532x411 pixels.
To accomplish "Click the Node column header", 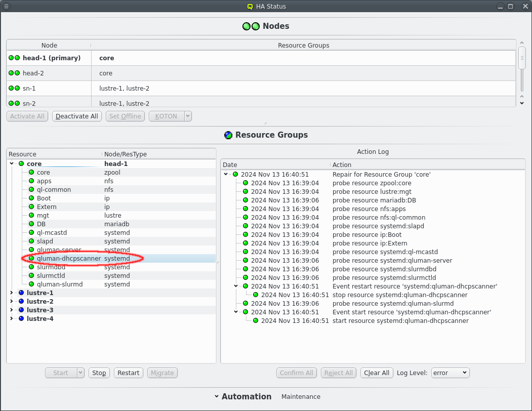I will tap(49, 45).
